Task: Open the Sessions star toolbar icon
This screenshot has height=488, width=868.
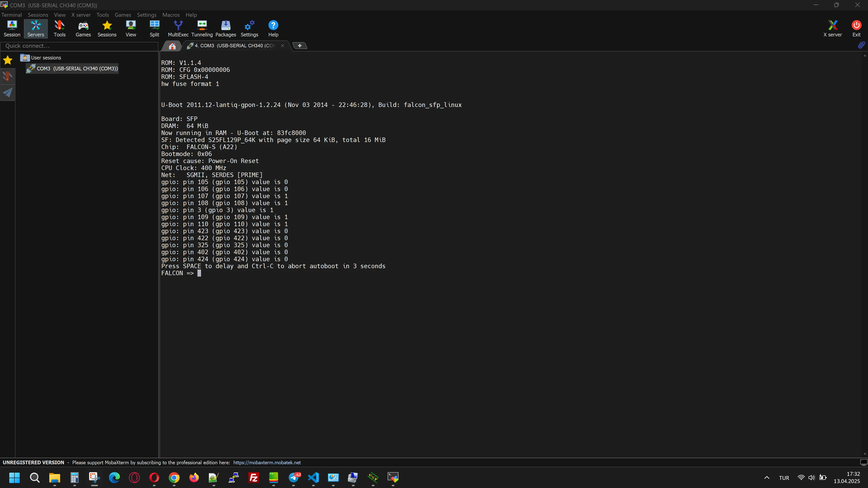Action: (x=107, y=29)
